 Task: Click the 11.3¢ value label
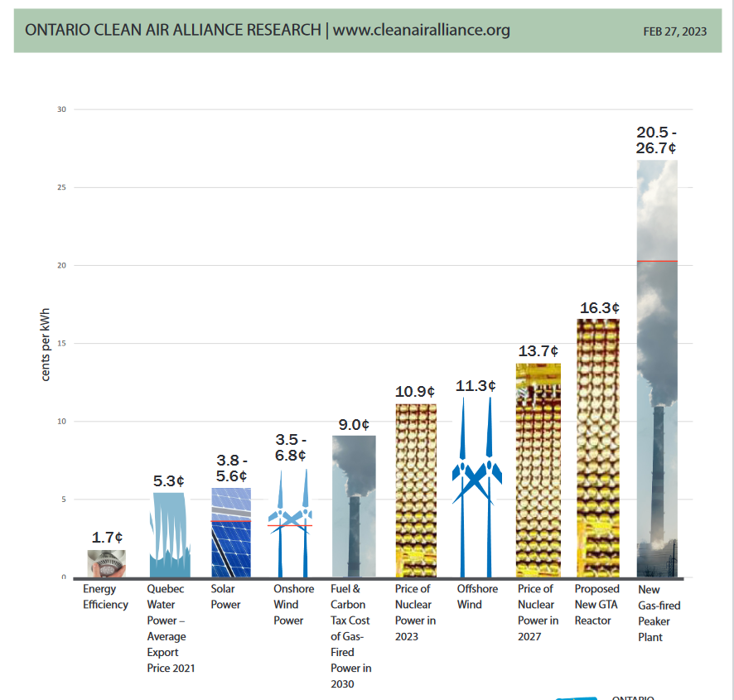pyautogui.click(x=476, y=385)
